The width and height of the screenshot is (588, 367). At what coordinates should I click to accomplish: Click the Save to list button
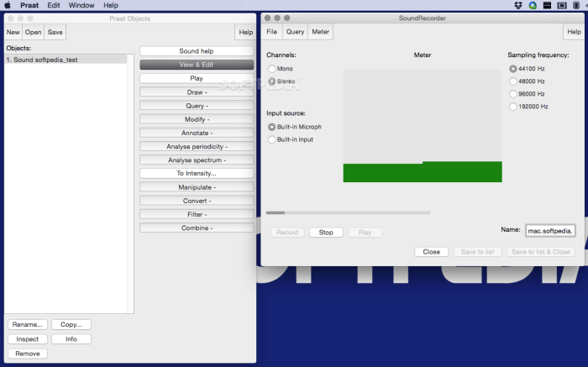point(477,252)
